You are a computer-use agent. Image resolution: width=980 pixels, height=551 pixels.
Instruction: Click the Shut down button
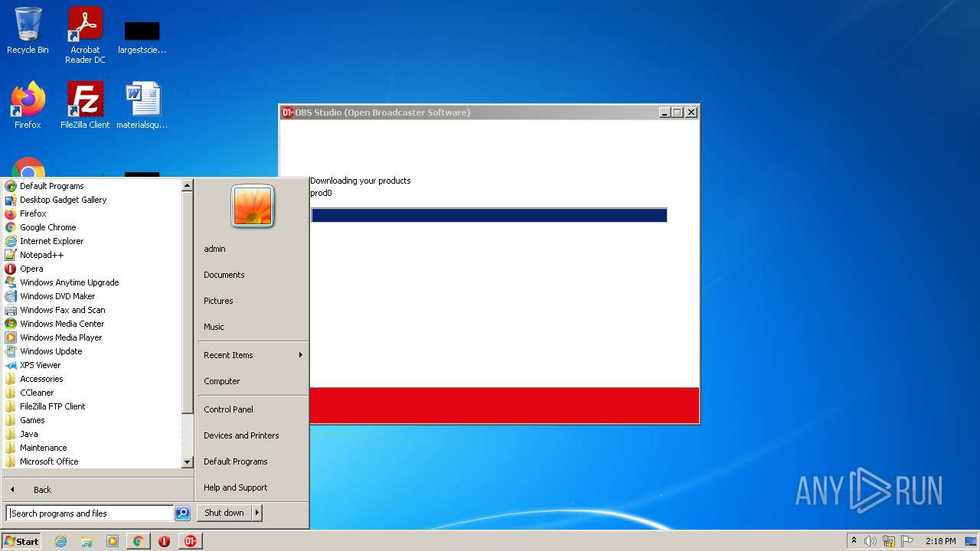tap(224, 513)
